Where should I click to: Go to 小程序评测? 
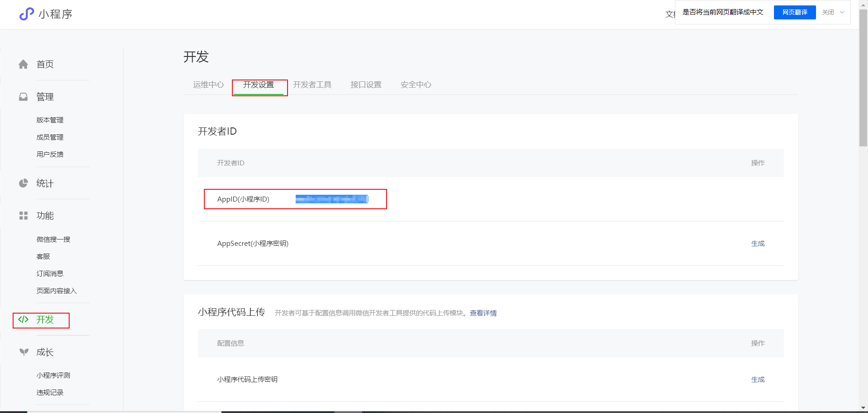click(53, 375)
